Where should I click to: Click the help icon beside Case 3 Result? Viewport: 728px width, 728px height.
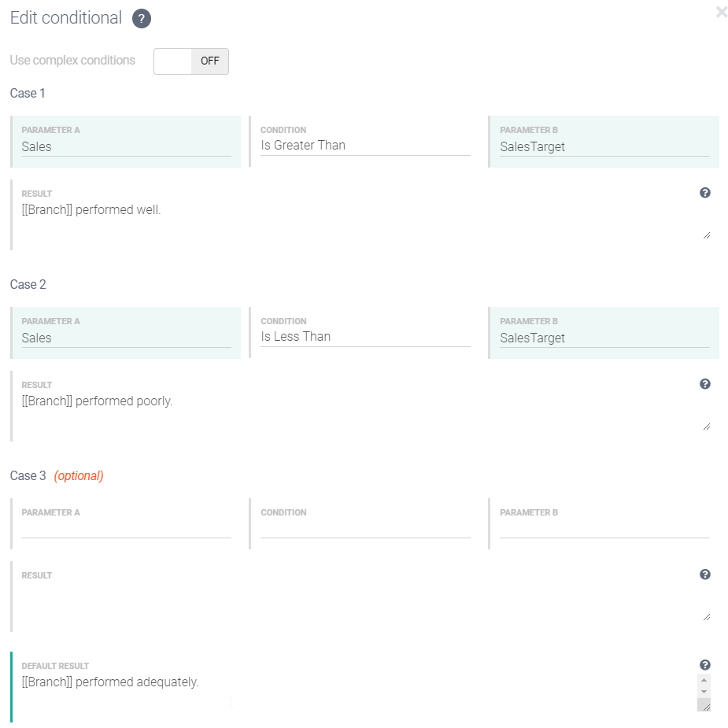coord(704,575)
